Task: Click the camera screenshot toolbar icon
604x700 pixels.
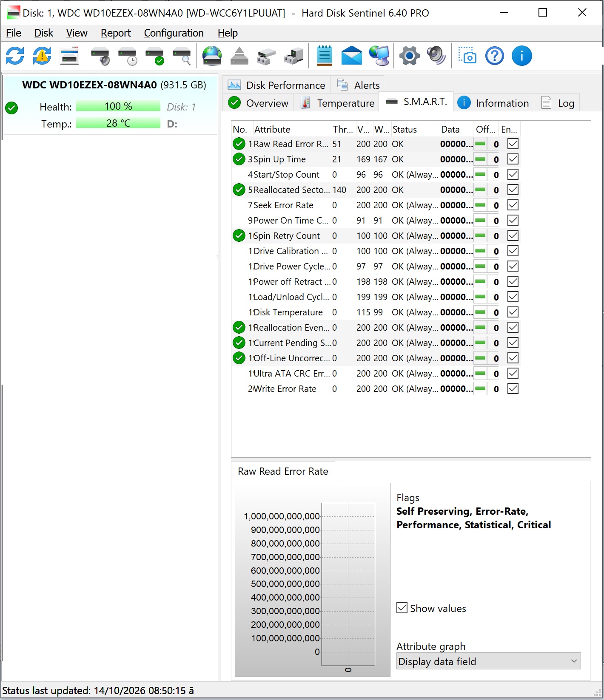Action: coord(467,56)
